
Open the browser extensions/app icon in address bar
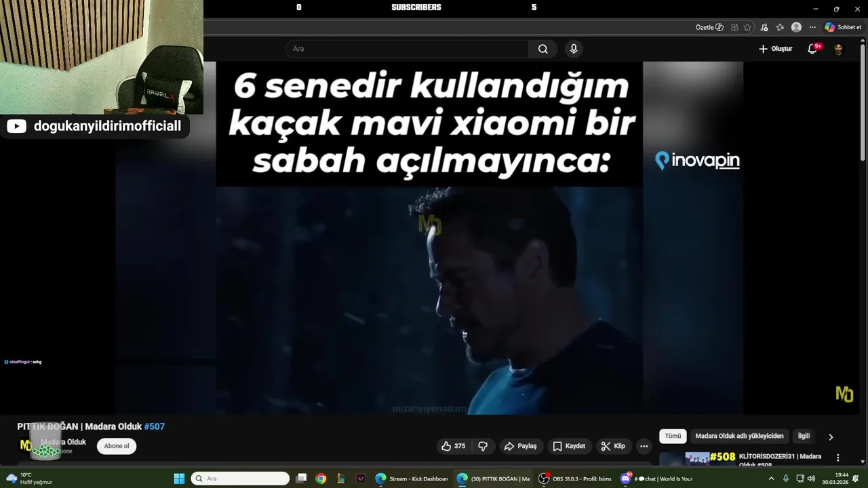coord(735,27)
